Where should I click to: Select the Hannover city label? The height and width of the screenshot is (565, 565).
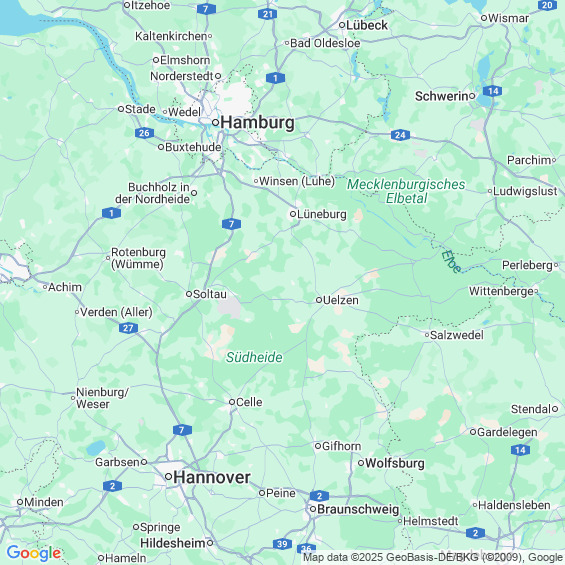point(212,477)
